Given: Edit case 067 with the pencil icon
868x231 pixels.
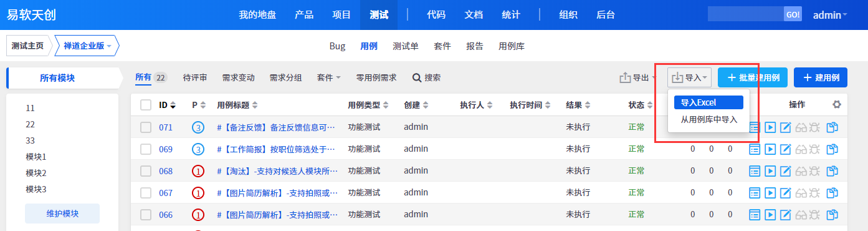Looking at the screenshot, I should point(786,193).
